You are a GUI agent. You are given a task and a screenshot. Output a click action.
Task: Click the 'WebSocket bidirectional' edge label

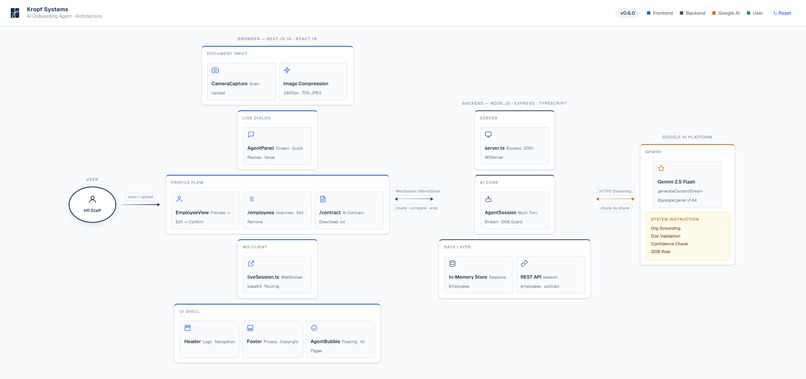(417, 191)
